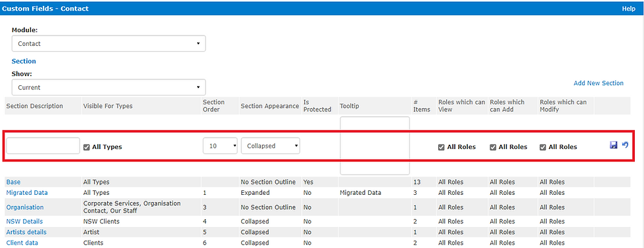644x248 pixels.
Task: Click into the Section Description input field
Action: point(43,146)
